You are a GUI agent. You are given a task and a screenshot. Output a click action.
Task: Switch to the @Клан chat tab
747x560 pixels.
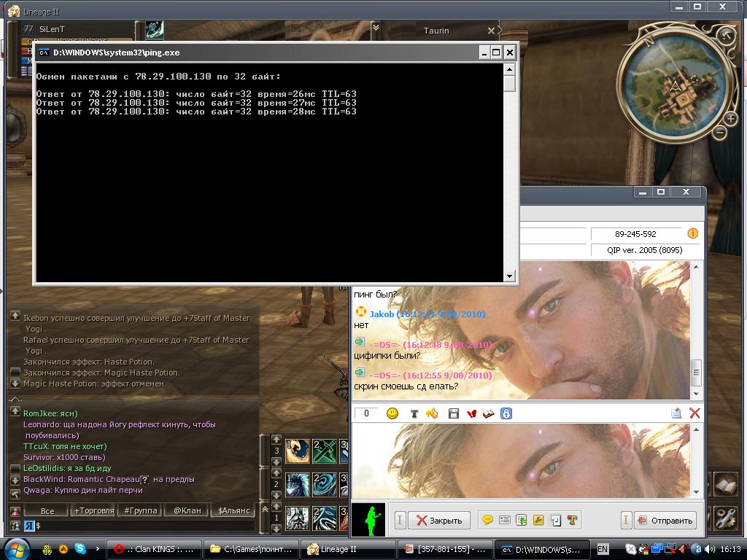pyautogui.click(x=187, y=510)
